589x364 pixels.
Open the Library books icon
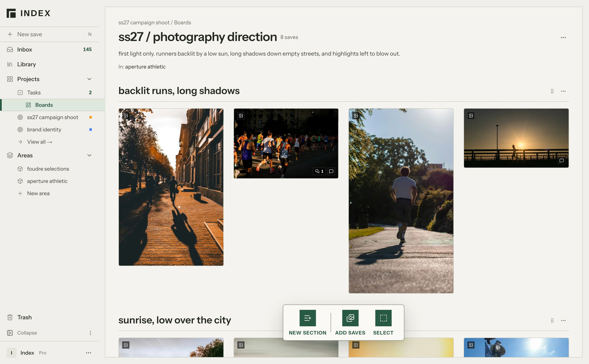(x=10, y=64)
